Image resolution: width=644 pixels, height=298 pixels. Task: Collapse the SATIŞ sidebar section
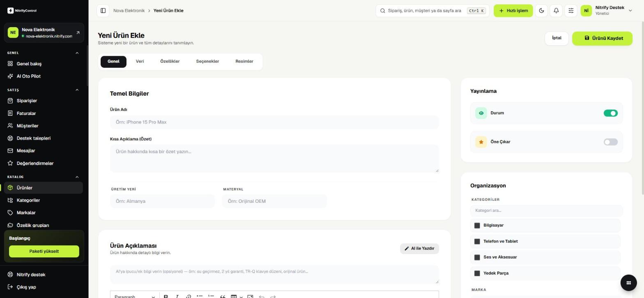(x=77, y=90)
